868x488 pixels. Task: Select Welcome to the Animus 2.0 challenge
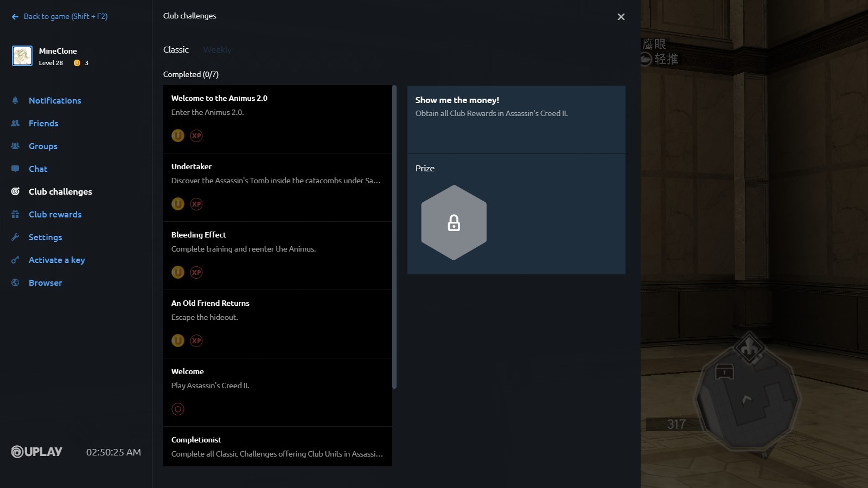277,119
